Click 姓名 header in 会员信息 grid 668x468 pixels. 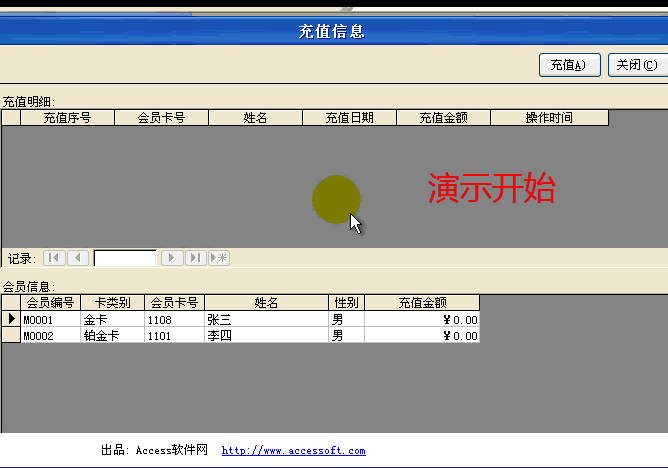point(266,303)
